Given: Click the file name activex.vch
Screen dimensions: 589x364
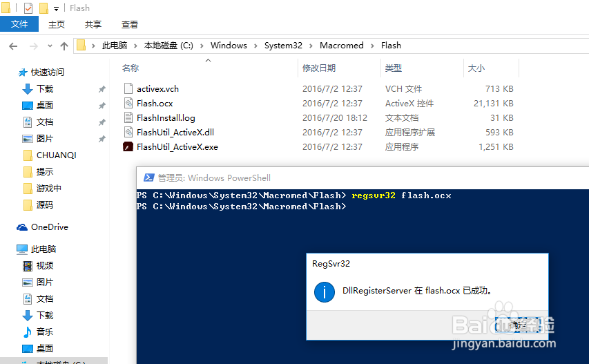Looking at the screenshot, I should point(157,88).
